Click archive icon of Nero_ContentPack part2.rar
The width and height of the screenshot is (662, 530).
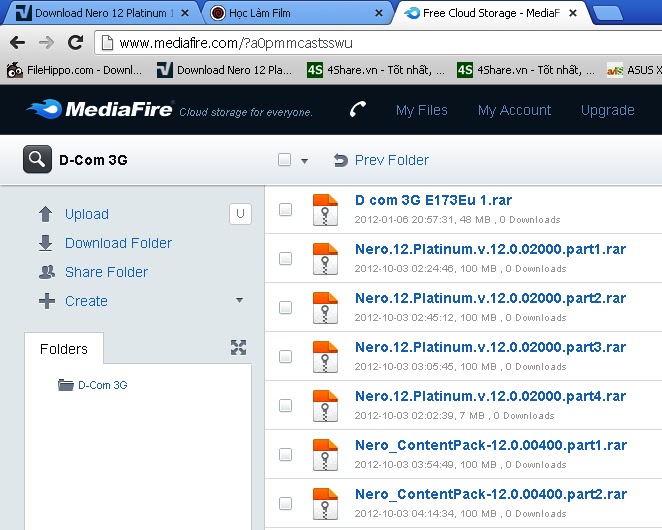(325, 504)
